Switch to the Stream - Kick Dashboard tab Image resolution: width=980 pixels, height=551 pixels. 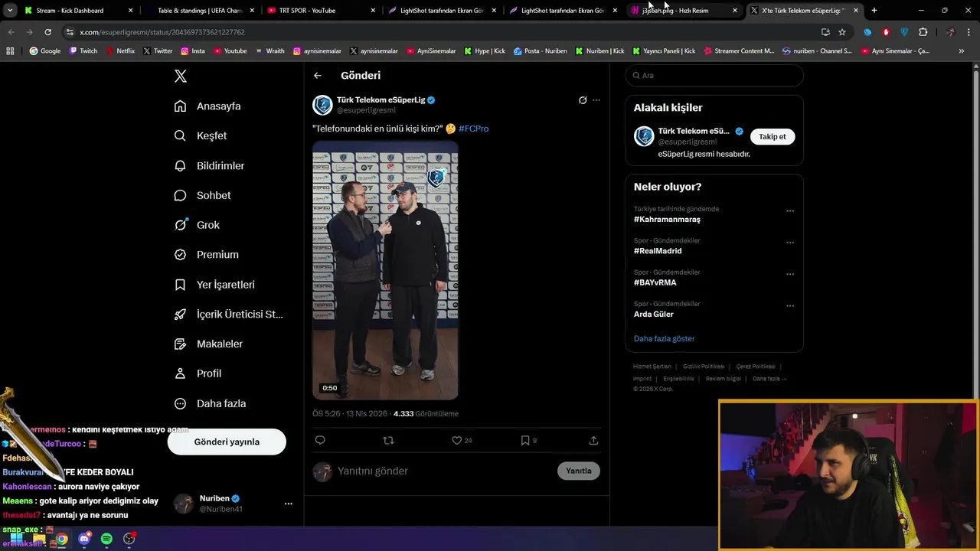pos(77,11)
